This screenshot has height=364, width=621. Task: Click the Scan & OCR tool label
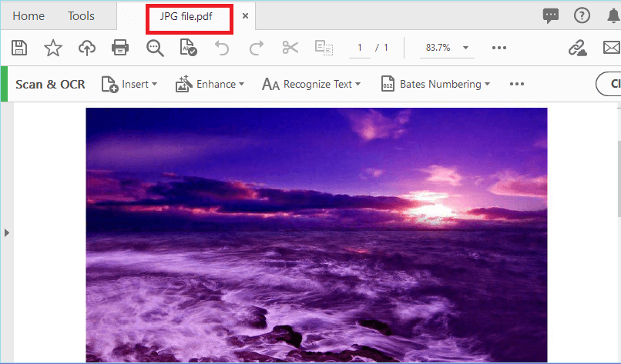50,85
